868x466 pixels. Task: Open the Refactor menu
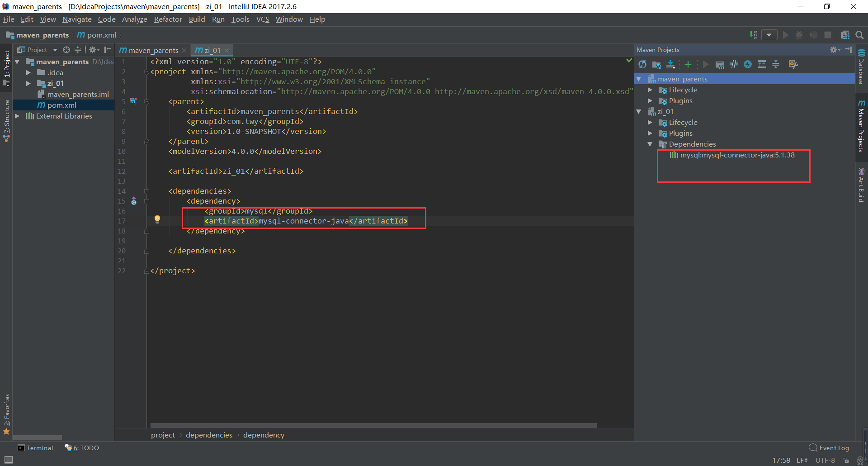pyautogui.click(x=168, y=19)
